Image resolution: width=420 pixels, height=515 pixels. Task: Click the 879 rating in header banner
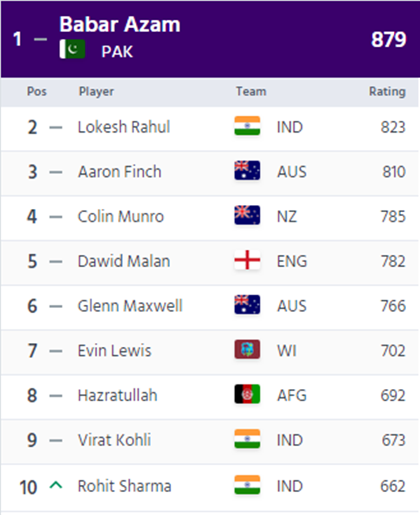tap(388, 39)
